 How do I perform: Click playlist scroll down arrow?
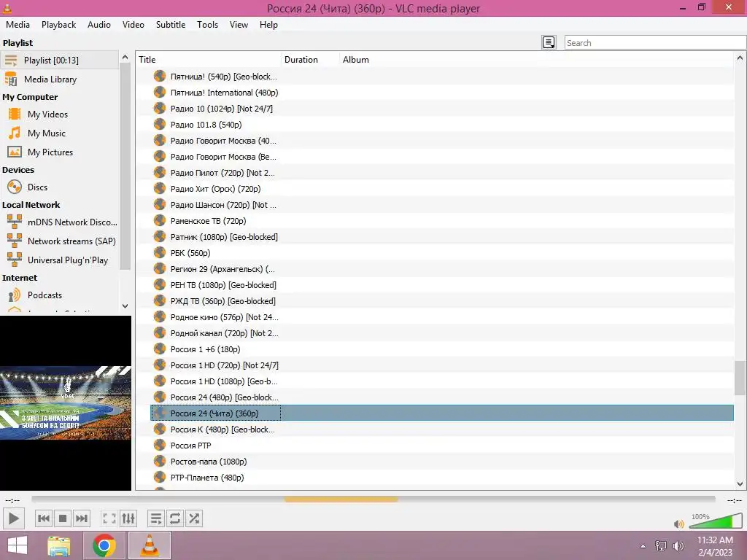(740, 484)
